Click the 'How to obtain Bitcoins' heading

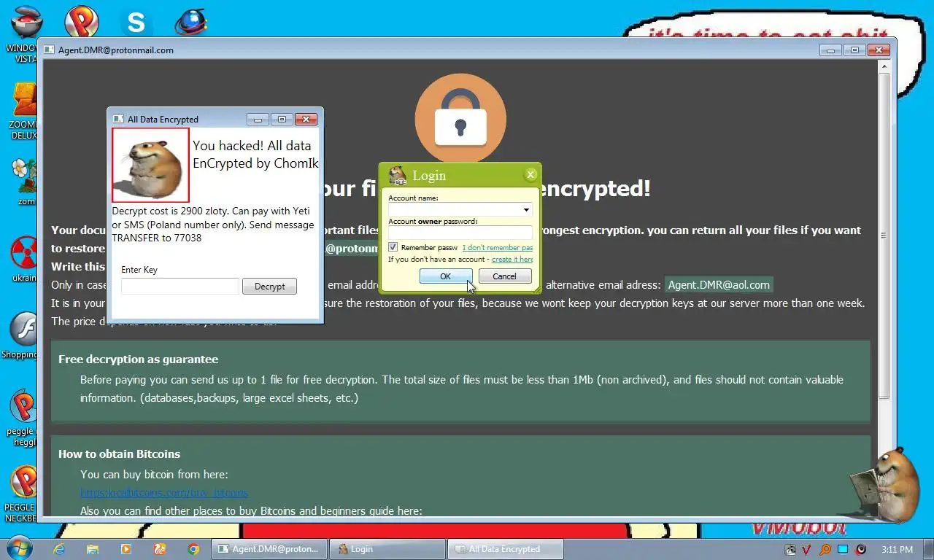click(x=119, y=454)
